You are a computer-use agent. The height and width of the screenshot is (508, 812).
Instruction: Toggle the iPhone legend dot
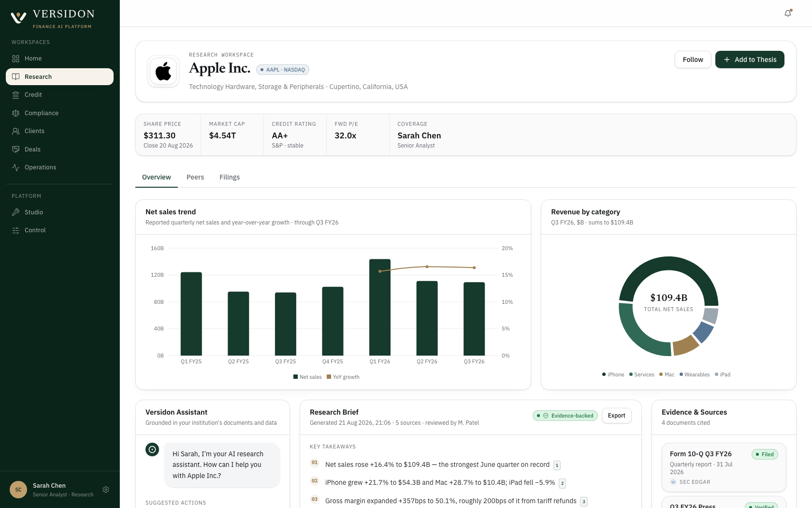click(604, 374)
